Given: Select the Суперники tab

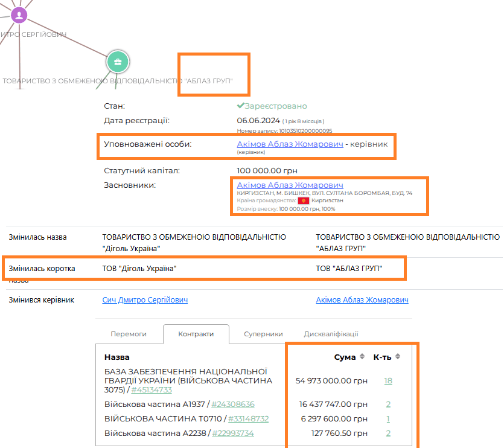Looking at the screenshot, I should (x=263, y=334).
